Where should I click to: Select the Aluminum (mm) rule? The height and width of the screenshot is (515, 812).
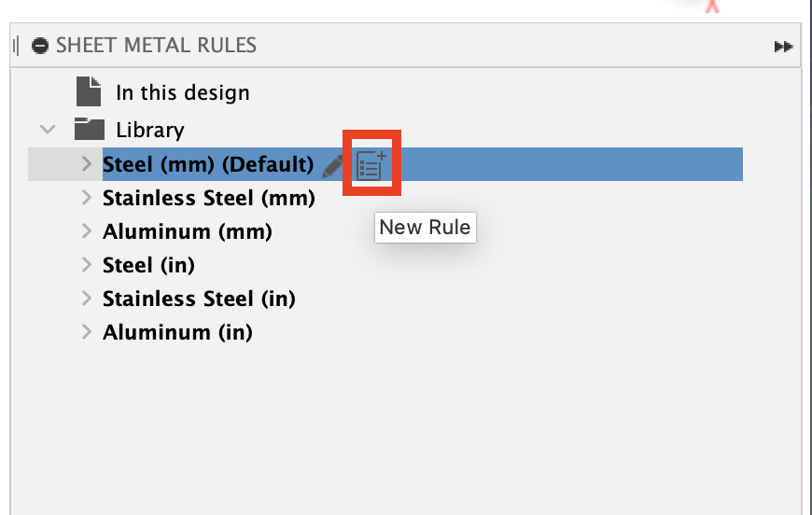pyautogui.click(x=187, y=231)
